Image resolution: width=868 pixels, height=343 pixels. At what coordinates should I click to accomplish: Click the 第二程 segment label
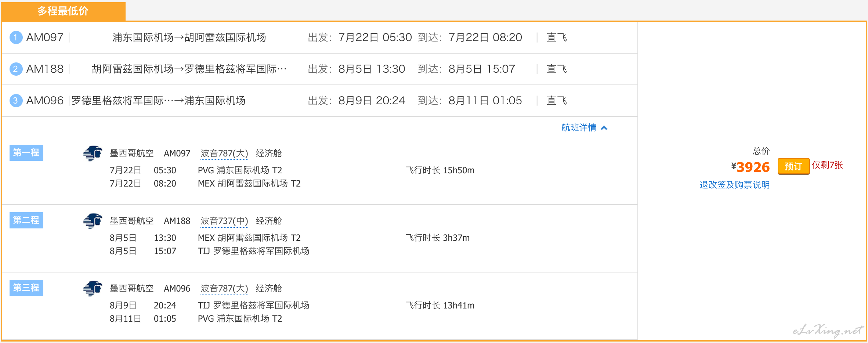point(26,220)
